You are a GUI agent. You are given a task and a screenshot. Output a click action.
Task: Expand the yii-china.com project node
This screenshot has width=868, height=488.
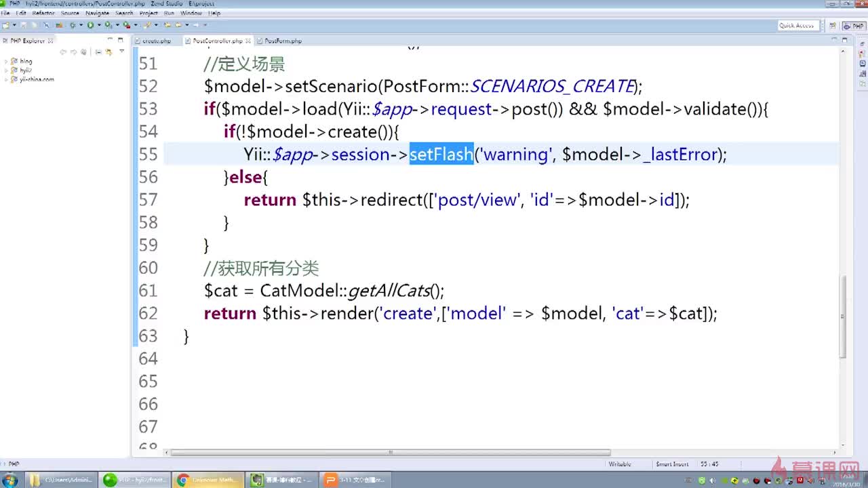point(6,79)
